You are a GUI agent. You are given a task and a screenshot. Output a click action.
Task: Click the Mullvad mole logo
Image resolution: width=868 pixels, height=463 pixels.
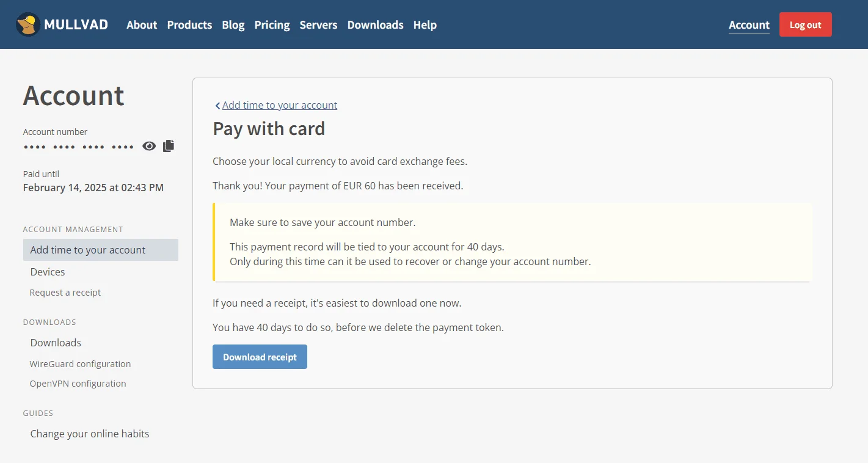pyautogui.click(x=28, y=24)
